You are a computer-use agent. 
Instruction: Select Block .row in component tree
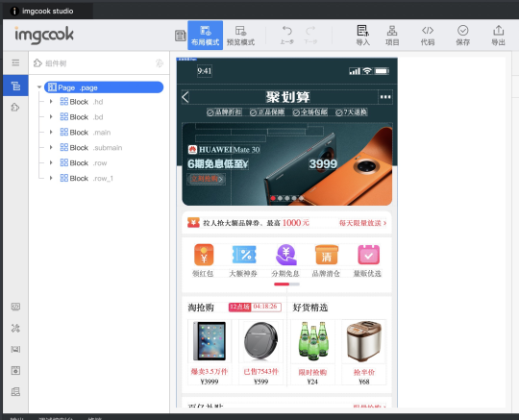84,162
